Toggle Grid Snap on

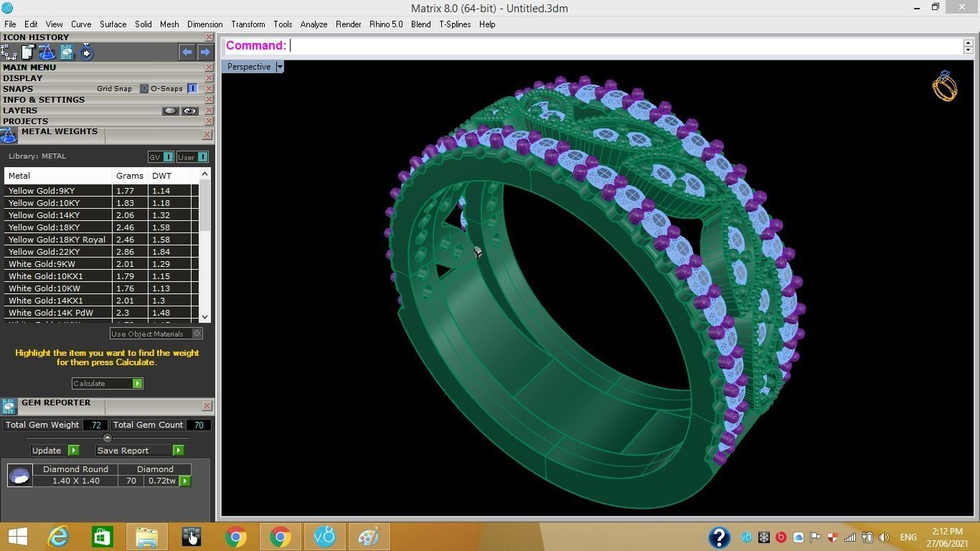[x=143, y=89]
